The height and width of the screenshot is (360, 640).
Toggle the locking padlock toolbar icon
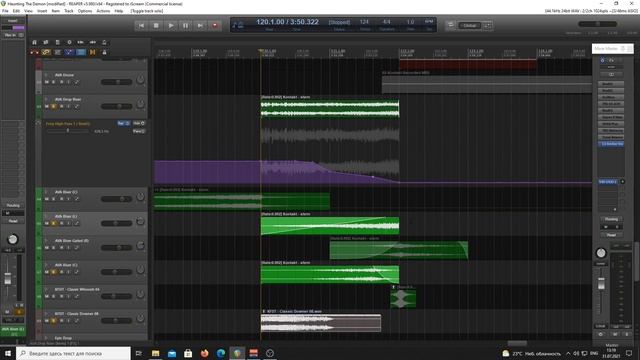[104, 52]
